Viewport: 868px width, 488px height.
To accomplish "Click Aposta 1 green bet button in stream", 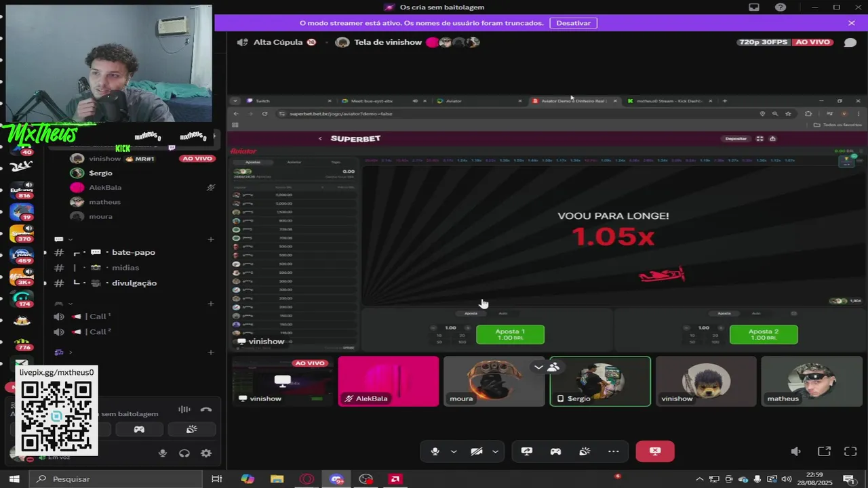I will tap(510, 334).
